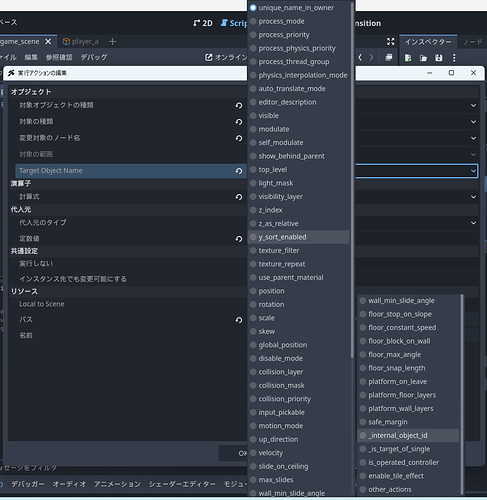
Task: Open the inspector extra options menu
Action: (x=454, y=58)
